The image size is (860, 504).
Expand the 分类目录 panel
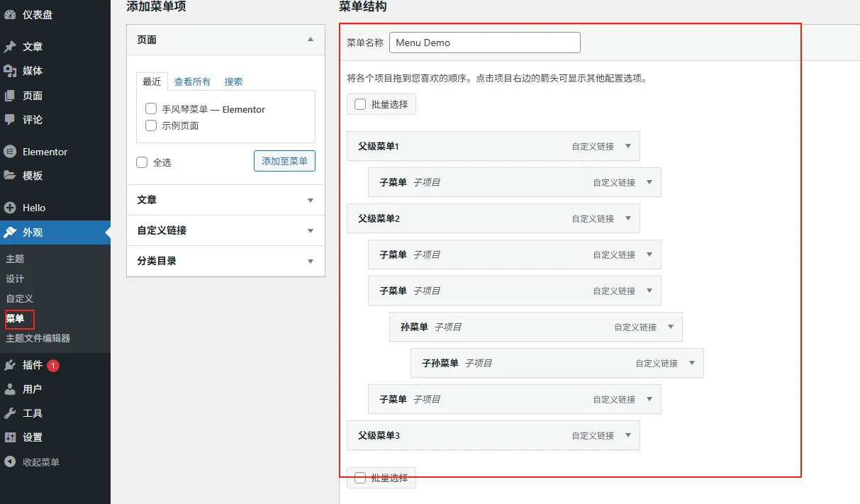[225, 261]
